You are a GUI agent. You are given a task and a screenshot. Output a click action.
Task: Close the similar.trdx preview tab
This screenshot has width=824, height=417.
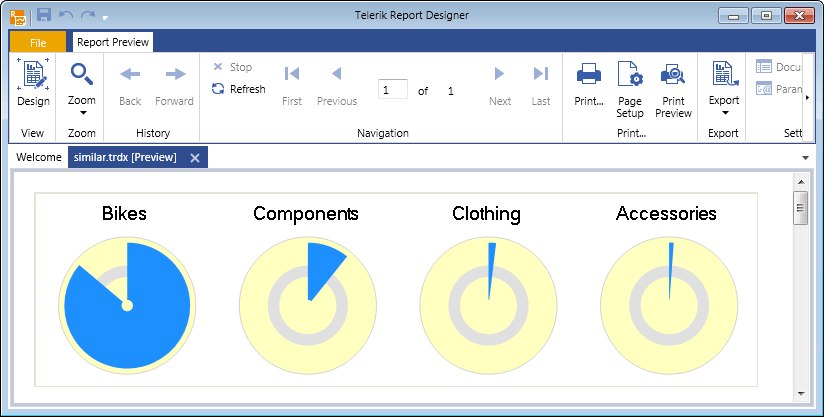(x=194, y=158)
